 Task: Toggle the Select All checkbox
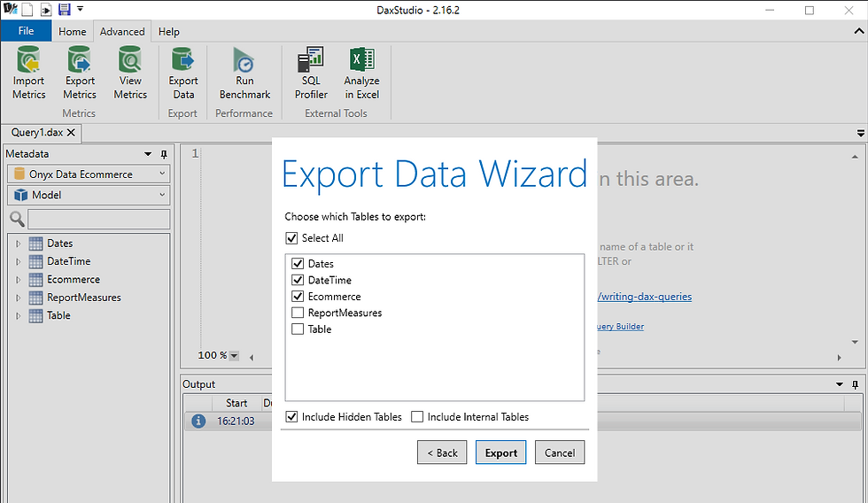pos(291,238)
